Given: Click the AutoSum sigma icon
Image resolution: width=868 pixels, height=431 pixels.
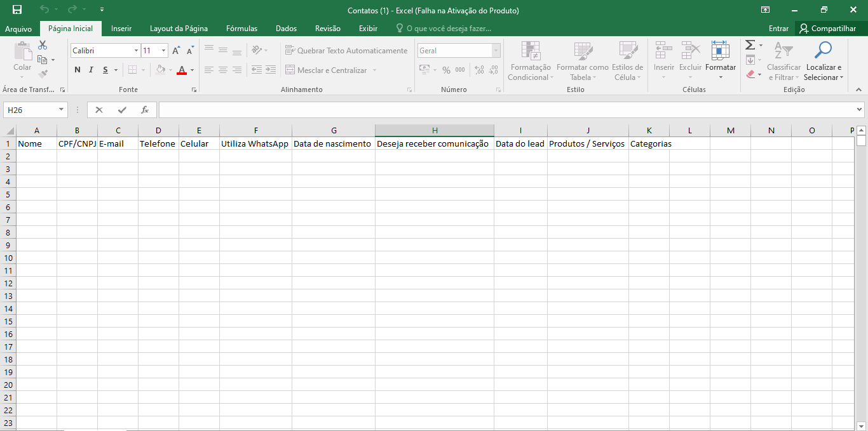Looking at the screenshot, I should click(x=750, y=45).
